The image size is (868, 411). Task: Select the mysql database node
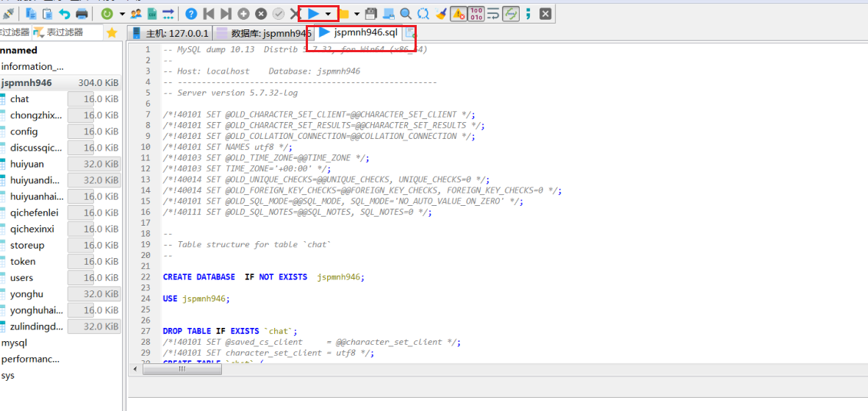14,343
